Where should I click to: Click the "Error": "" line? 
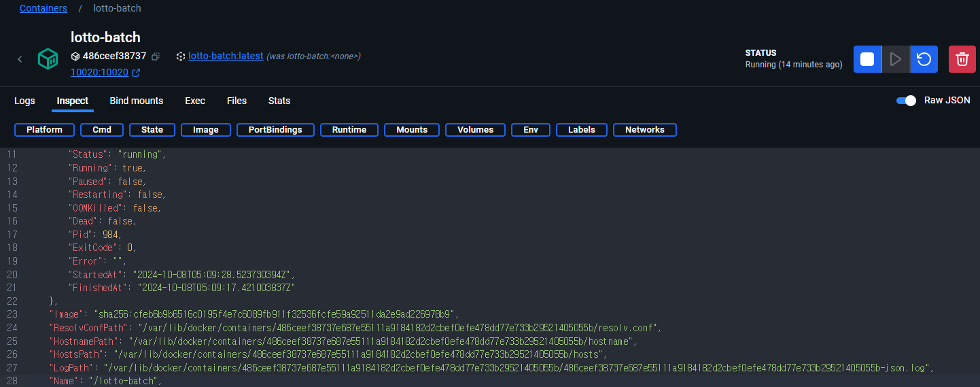98,261
